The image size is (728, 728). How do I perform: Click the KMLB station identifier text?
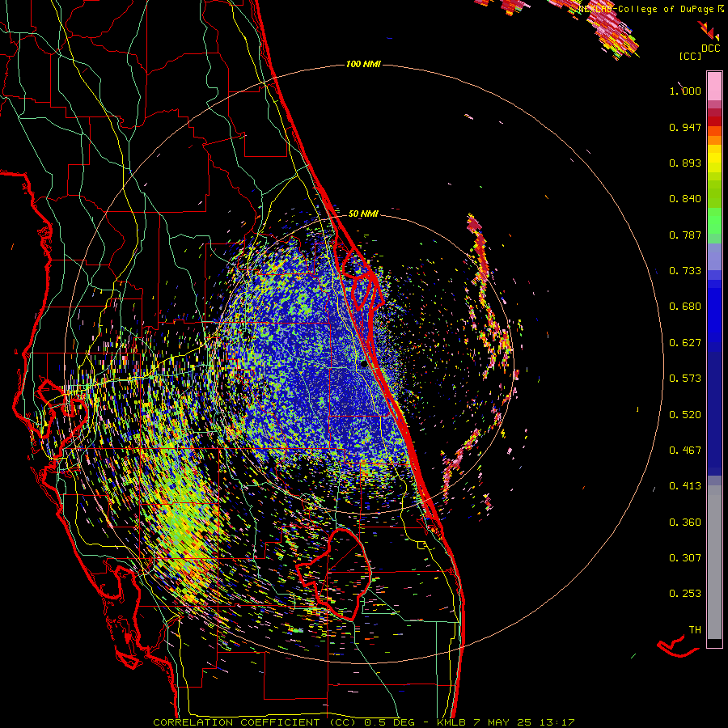tap(451, 722)
